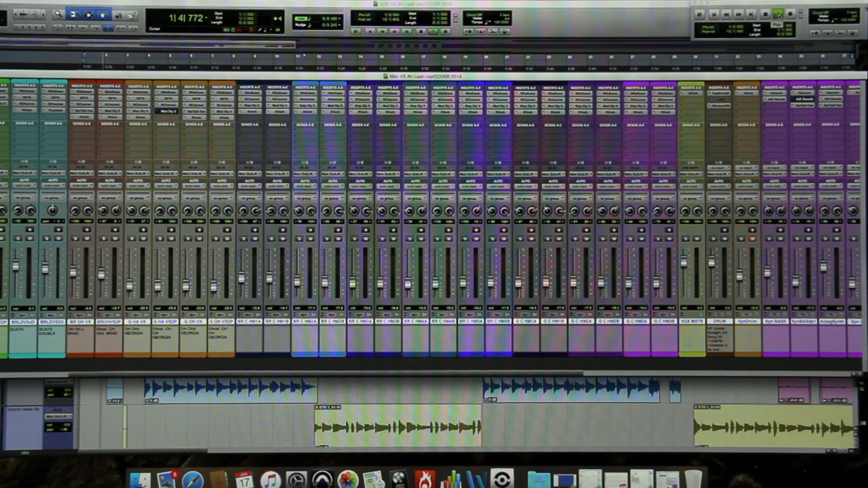Open automation mode dropdown on DRUM track
Screen dimensions: 868x488
[x=719, y=186]
